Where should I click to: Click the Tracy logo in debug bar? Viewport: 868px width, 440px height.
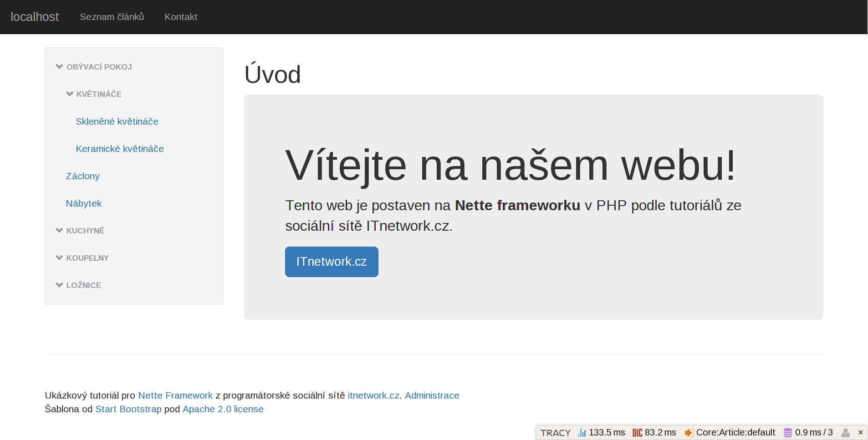coord(555,433)
